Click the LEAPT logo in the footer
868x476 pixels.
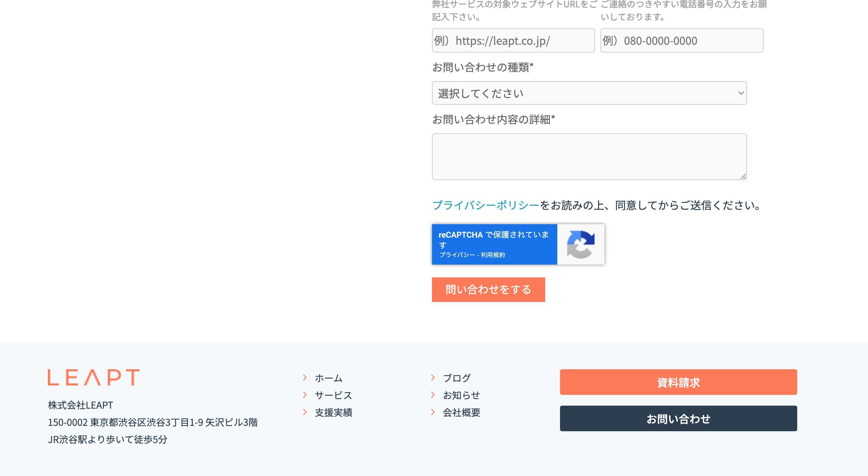click(93, 377)
